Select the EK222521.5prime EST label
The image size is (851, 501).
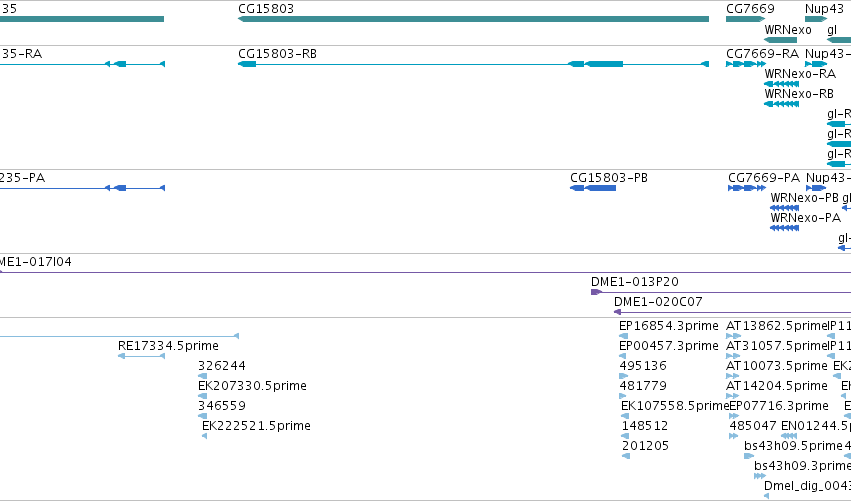click(256, 426)
